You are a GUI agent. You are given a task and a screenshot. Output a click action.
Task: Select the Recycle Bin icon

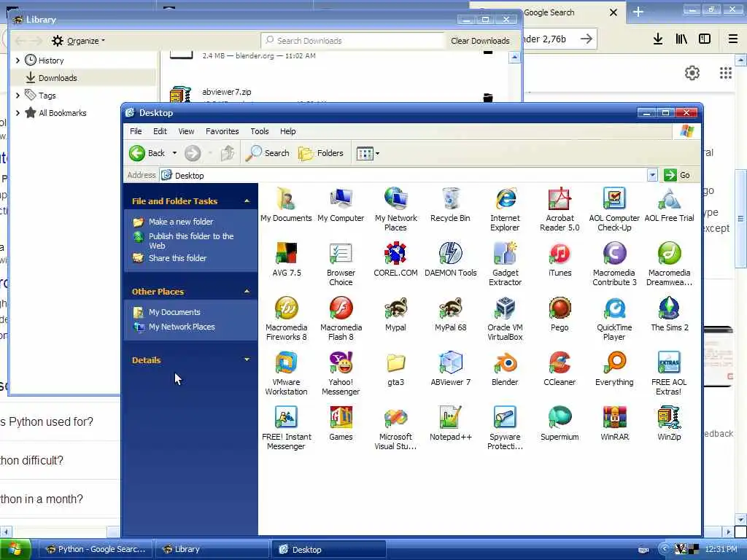pyautogui.click(x=450, y=205)
